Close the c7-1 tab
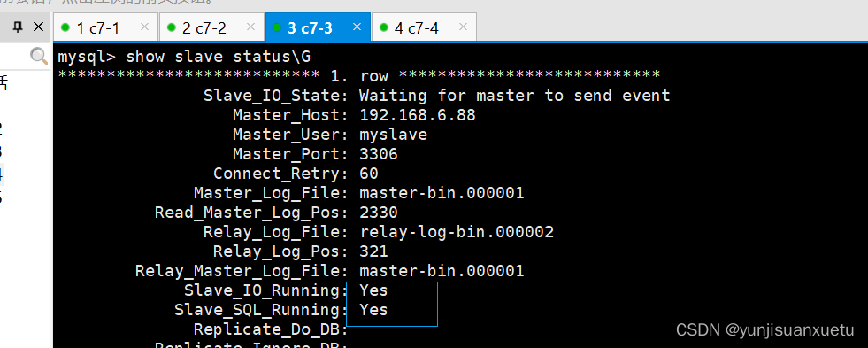 144,27
